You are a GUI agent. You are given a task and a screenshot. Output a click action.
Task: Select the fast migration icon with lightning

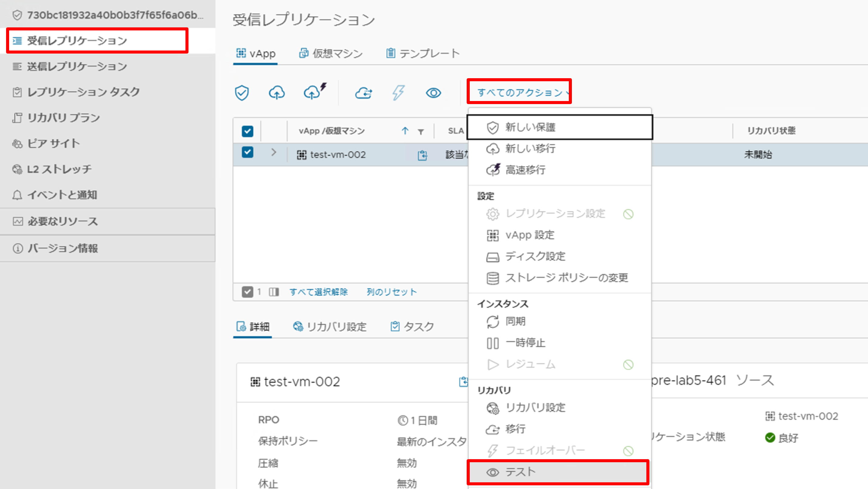(x=313, y=92)
